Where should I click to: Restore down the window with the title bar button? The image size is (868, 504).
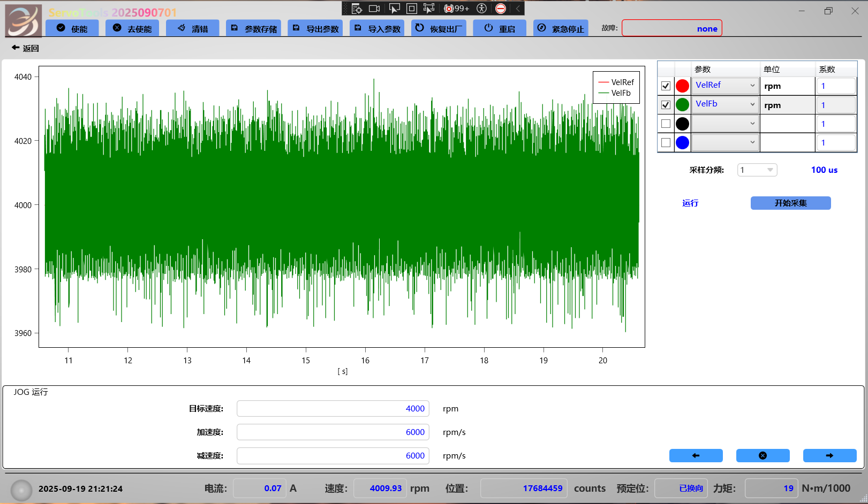point(828,11)
